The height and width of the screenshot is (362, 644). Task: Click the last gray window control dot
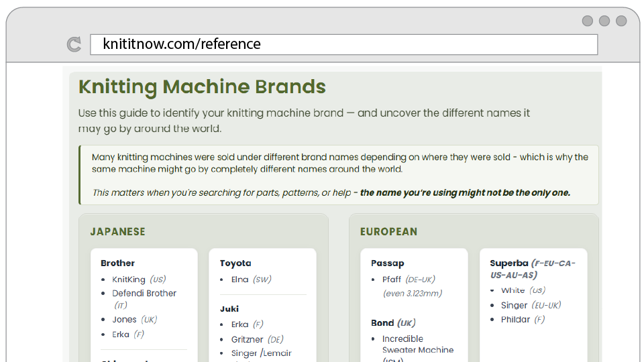(x=621, y=21)
